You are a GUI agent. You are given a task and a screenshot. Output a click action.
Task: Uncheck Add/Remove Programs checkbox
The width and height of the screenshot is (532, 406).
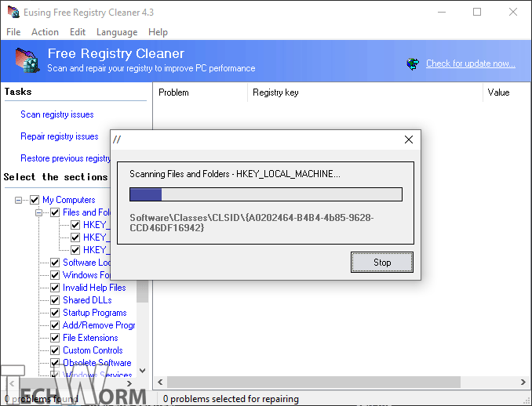55,325
